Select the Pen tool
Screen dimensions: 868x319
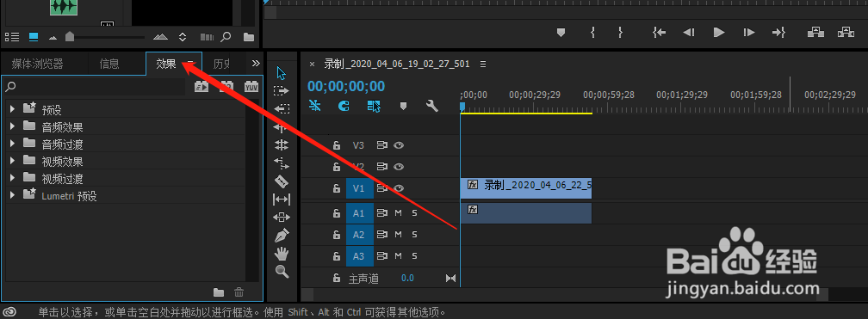pyautogui.click(x=282, y=236)
